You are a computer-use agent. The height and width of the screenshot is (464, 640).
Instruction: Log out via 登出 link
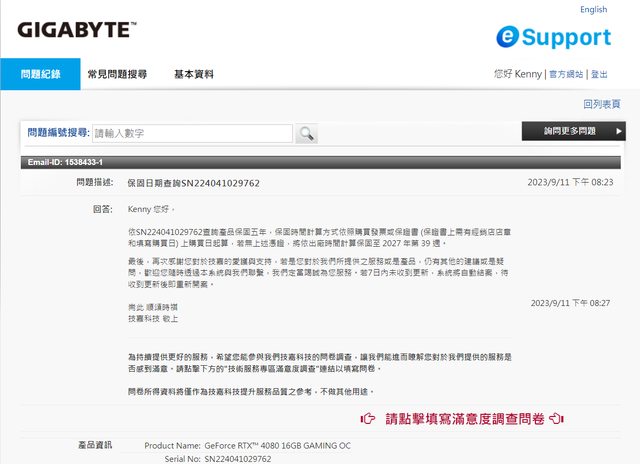tap(599, 74)
